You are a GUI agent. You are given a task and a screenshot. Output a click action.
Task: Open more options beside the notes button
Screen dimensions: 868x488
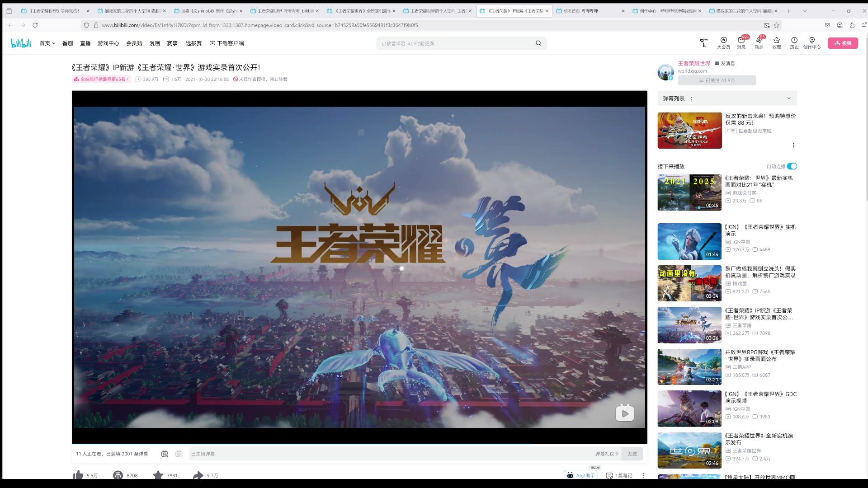tap(643, 475)
